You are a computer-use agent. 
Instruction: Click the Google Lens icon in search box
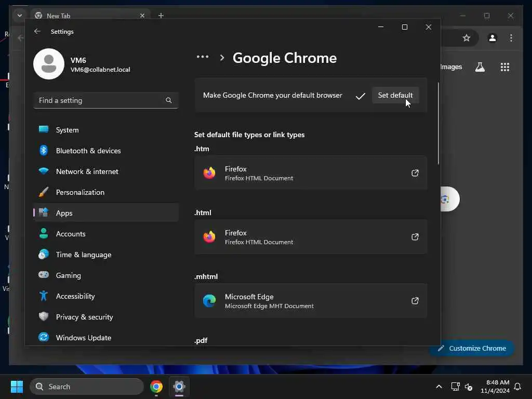pyautogui.click(x=445, y=199)
